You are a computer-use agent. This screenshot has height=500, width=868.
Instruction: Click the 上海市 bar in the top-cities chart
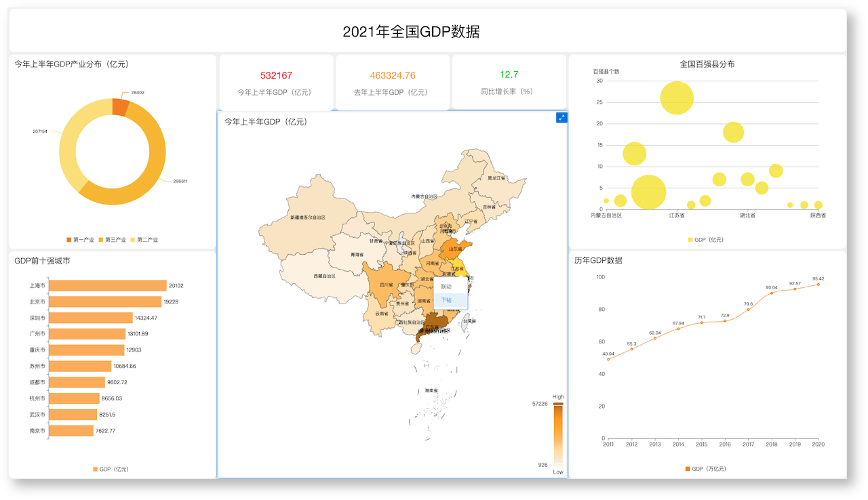tap(108, 286)
